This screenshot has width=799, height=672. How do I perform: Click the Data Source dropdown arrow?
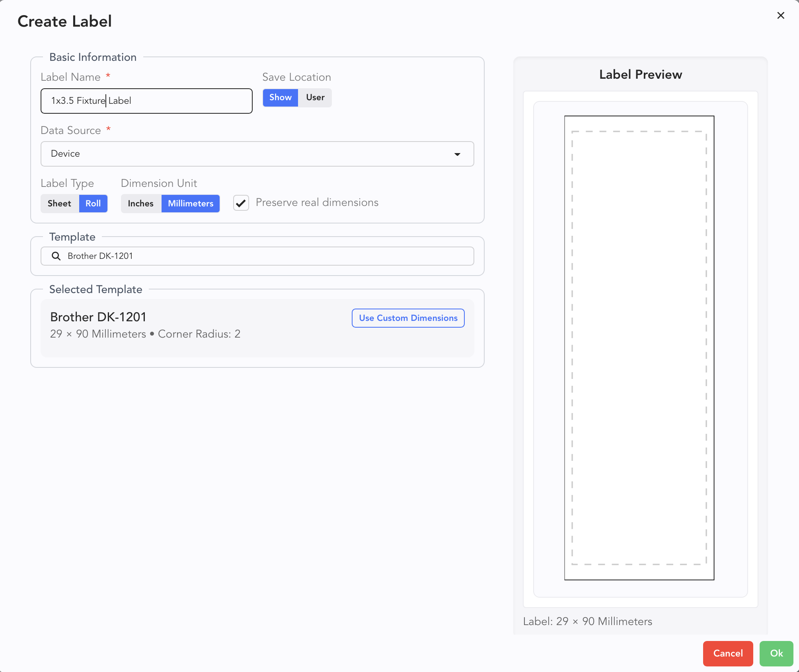(x=458, y=154)
